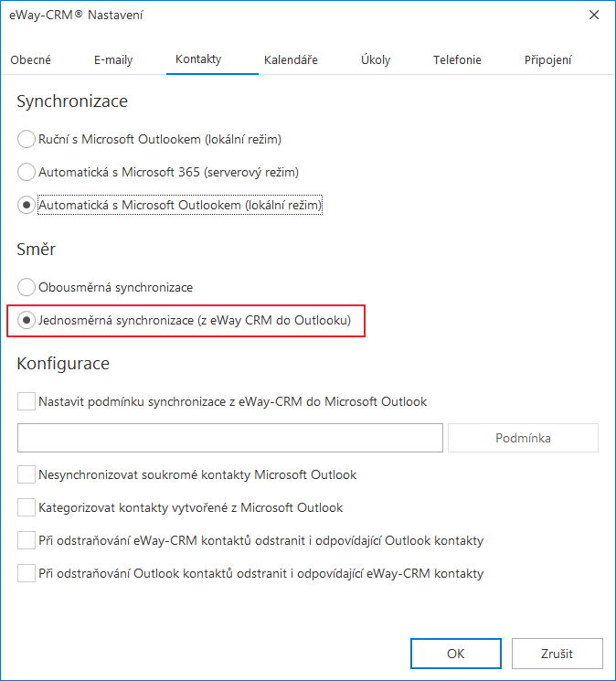Go to the Kalendáře tab
This screenshot has width=616, height=681.
291,60
